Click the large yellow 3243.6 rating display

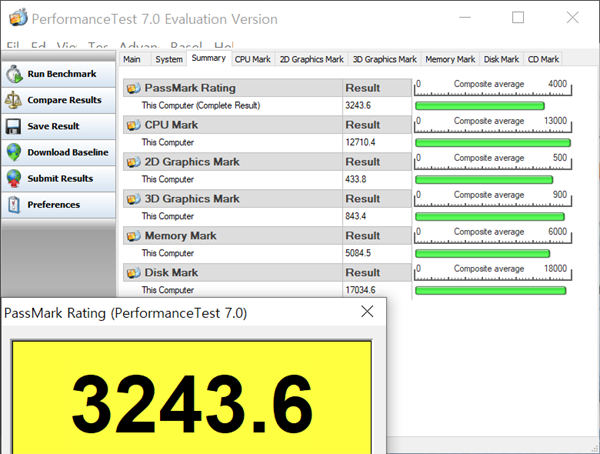coord(192,397)
